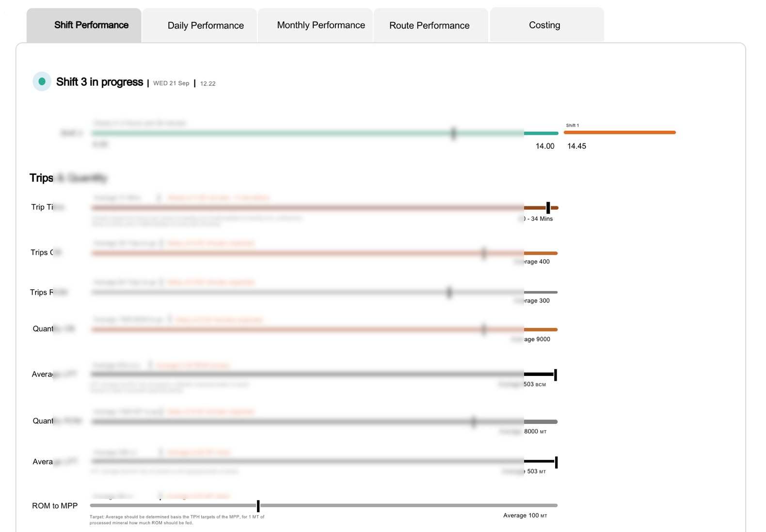Click the orange bar segment above Average 400

click(541, 253)
